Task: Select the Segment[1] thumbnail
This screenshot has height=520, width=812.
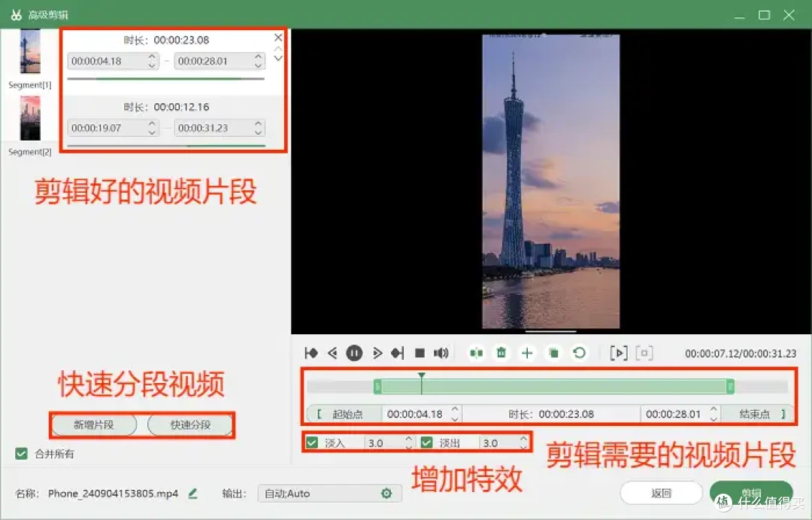Action: point(30,52)
